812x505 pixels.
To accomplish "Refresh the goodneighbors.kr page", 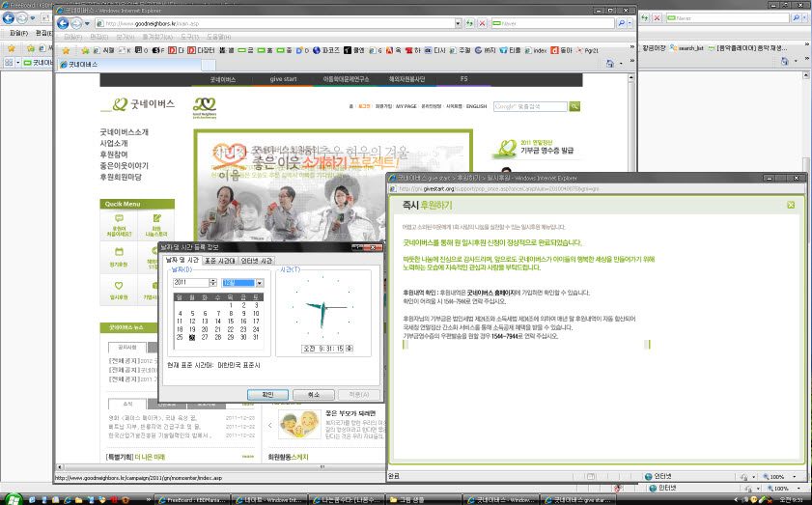I will click(x=469, y=23).
